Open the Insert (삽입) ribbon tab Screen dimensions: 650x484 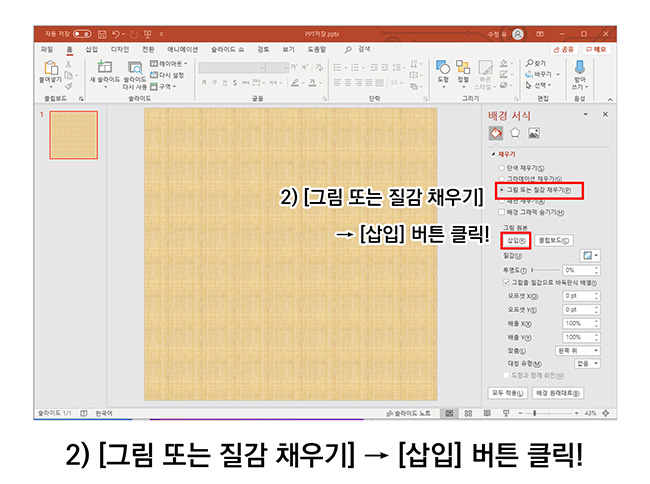point(92,50)
